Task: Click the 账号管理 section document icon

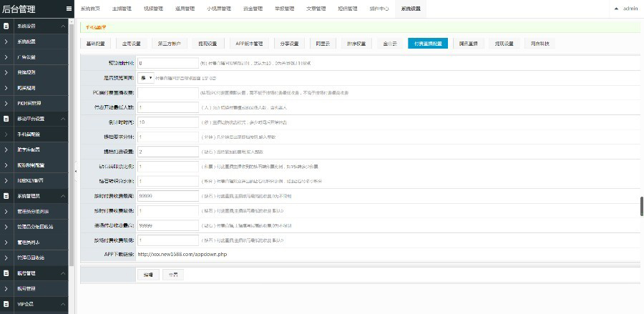Action: click(x=6, y=273)
